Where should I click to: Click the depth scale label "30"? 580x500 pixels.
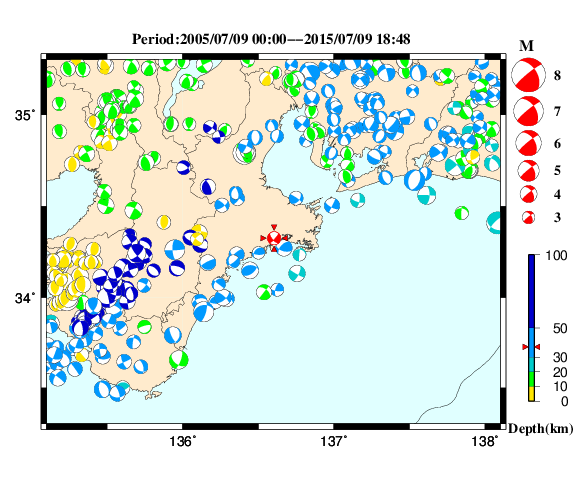[x=560, y=357]
